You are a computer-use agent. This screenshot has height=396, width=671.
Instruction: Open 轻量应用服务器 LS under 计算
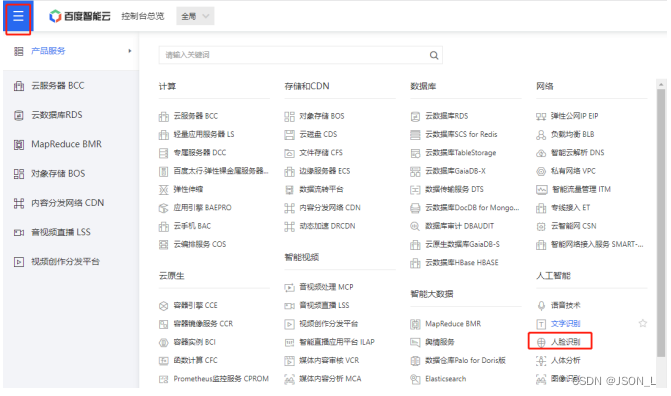point(204,134)
